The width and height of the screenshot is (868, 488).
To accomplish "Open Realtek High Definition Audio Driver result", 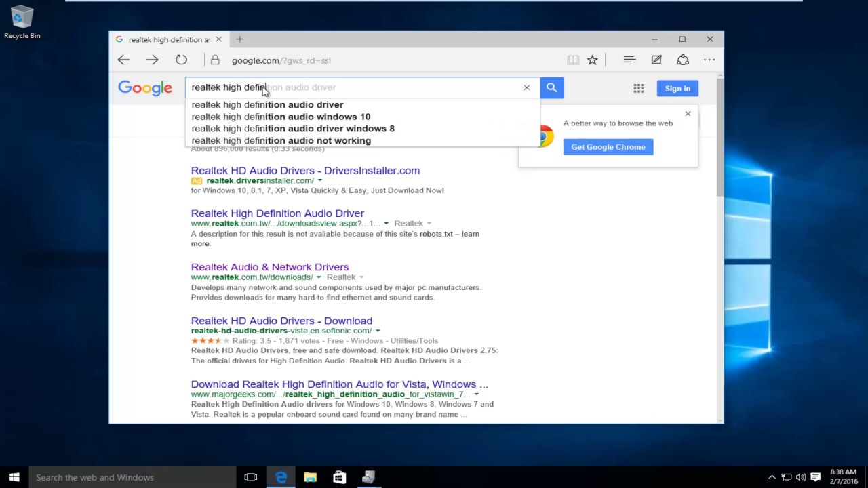I will click(x=277, y=213).
